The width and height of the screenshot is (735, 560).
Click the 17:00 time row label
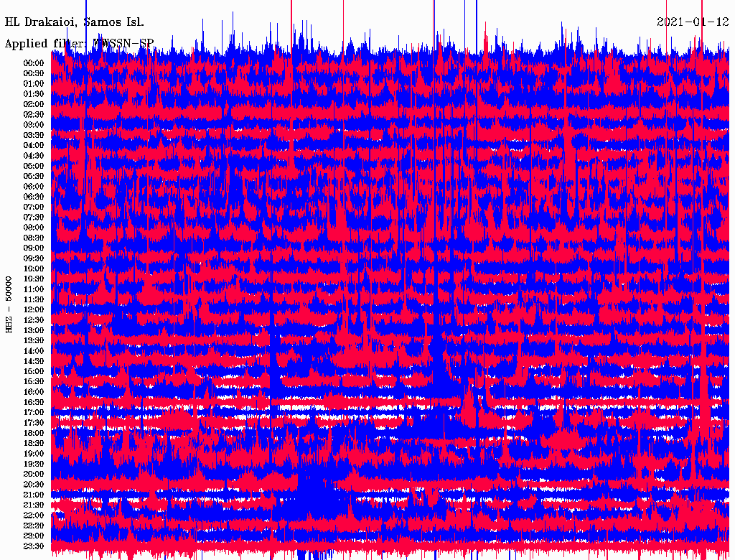click(x=34, y=413)
